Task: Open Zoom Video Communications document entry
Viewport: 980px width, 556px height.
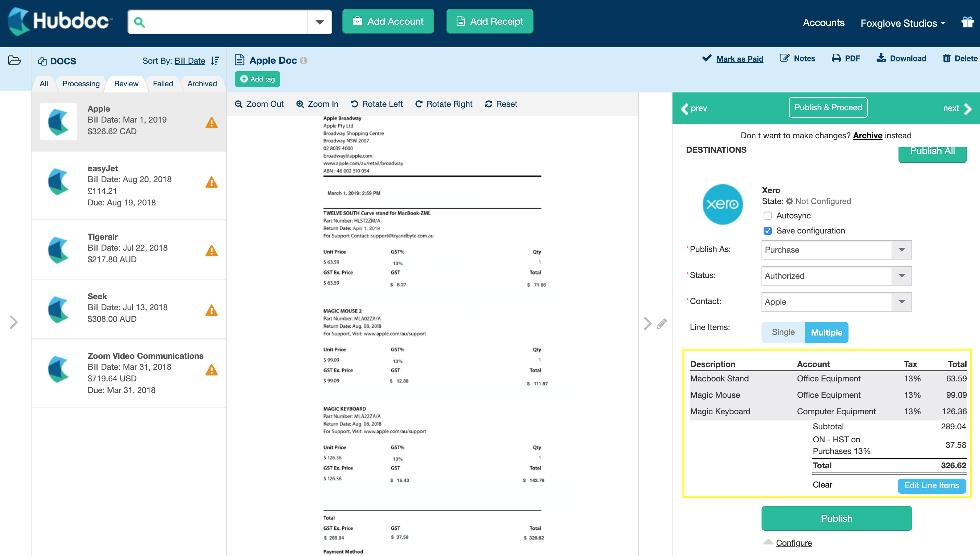Action: (x=129, y=373)
